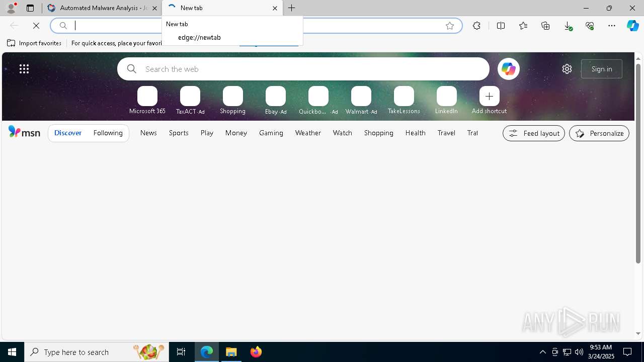This screenshot has height=362, width=644.
Task: Open the Sports category
Action: tap(179, 133)
